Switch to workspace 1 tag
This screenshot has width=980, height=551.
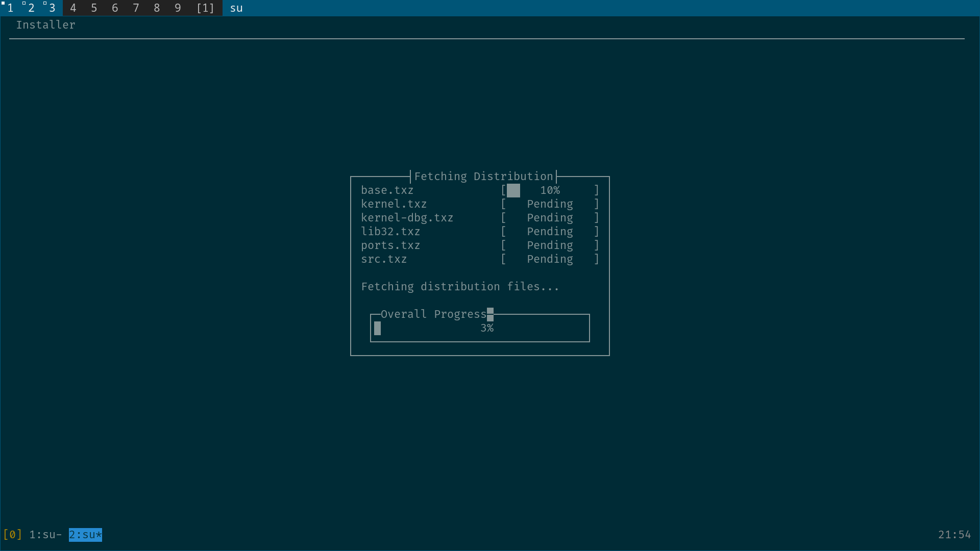[10, 8]
